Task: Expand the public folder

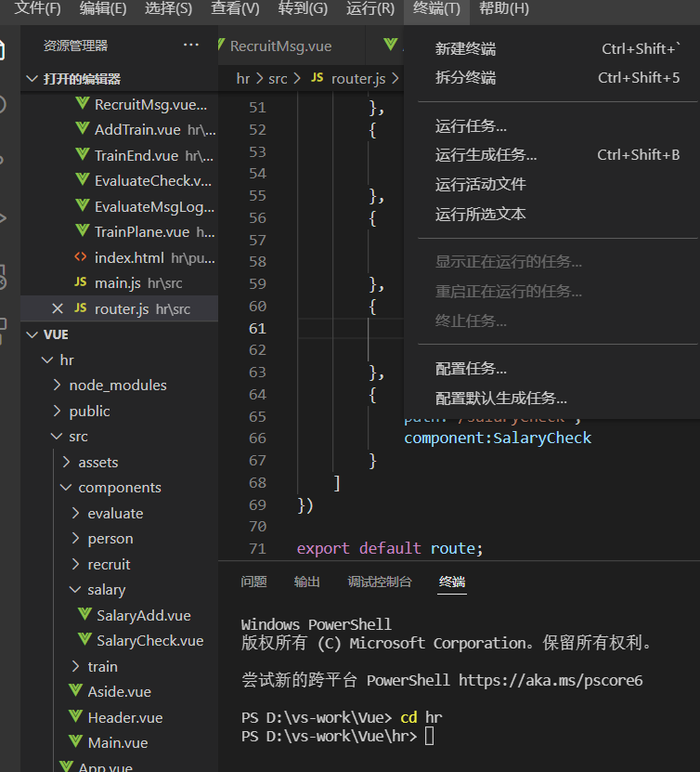Action: point(57,411)
